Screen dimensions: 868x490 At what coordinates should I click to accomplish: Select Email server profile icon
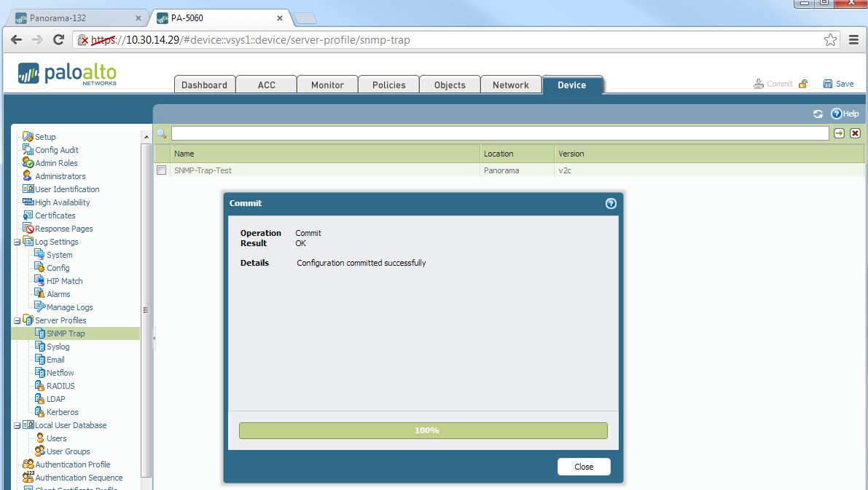39,360
